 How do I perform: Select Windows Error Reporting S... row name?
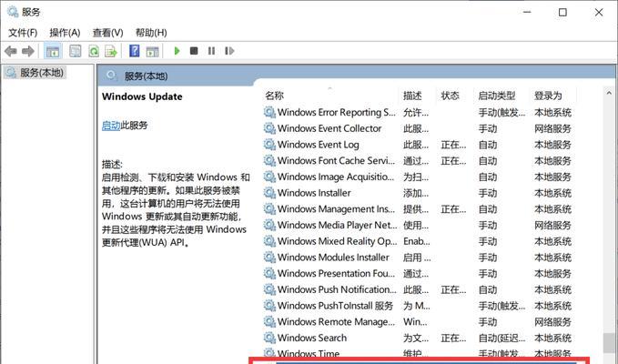click(x=336, y=112)
